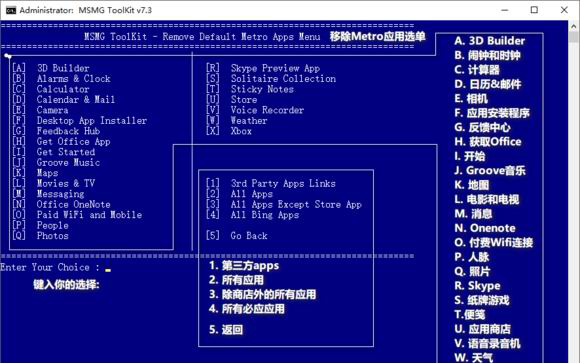The width and height of the screenshot is (580, 363).
Task: Select the '[R] Skype Preview App' line
Action: click(263, 68)
